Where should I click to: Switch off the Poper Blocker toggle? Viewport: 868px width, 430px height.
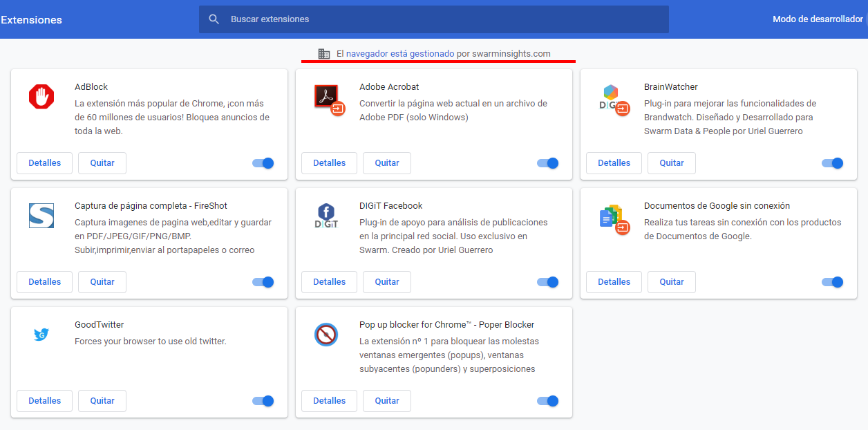point(548,401)
